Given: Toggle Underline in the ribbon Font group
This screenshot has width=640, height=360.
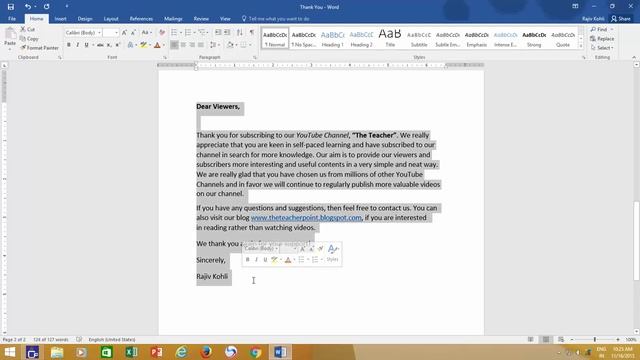Looking at the screenshot, I should pyautogui.click(x=87, y=45).
